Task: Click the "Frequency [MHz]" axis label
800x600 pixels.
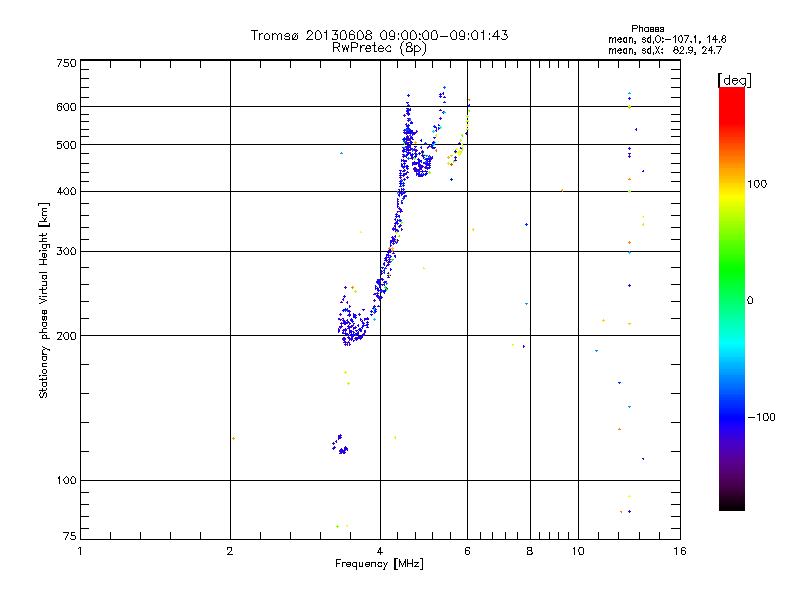Action: tap(379, 564)
